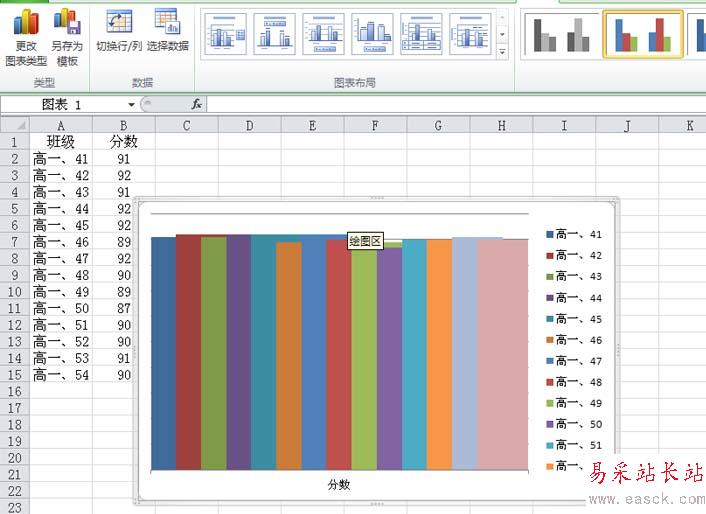
Task: Click the orange bar beside light blue-gray bar
Action: click(x=439, y=355)
